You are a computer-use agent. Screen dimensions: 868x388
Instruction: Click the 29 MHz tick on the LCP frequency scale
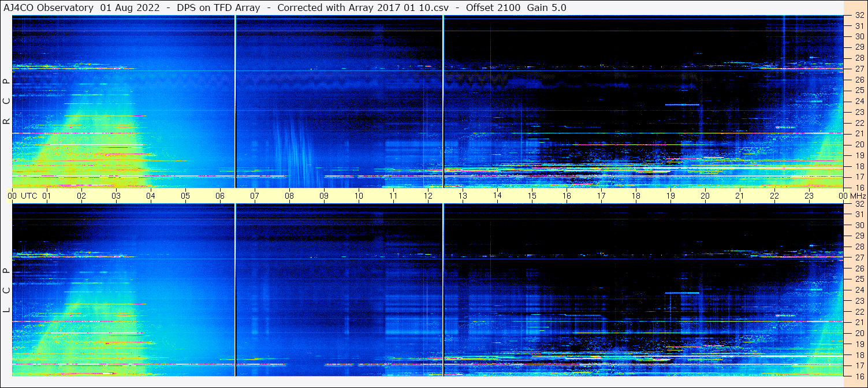(859, 236)
